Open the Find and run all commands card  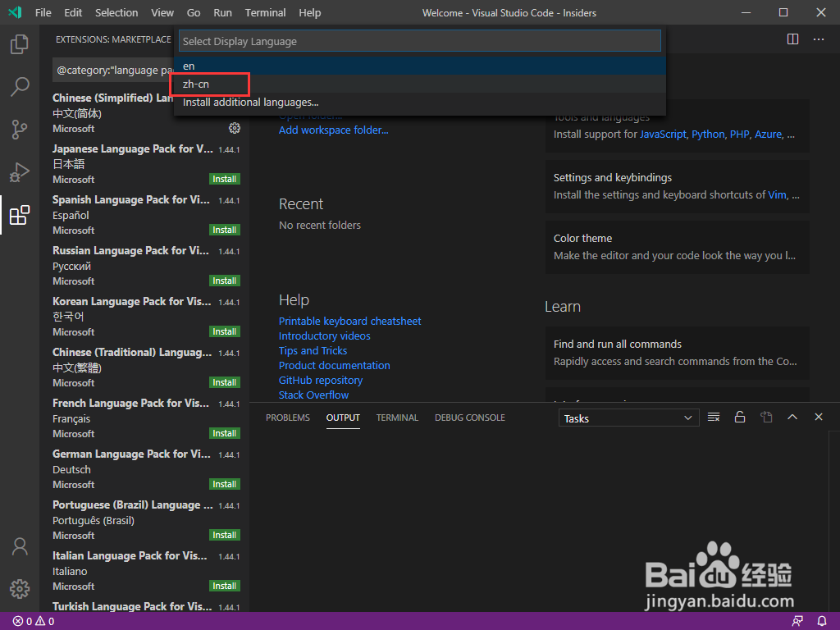coord(677,353)
